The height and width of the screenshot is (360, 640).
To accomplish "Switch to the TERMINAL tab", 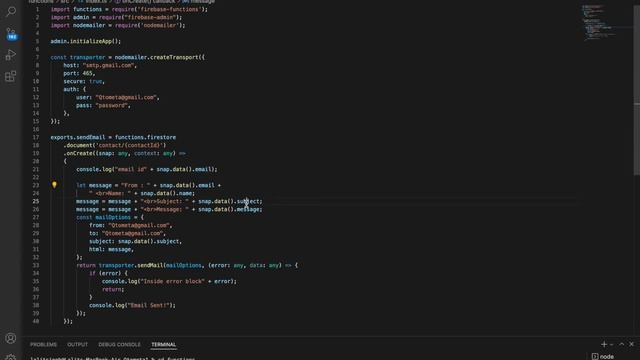I will click(163, 344).
